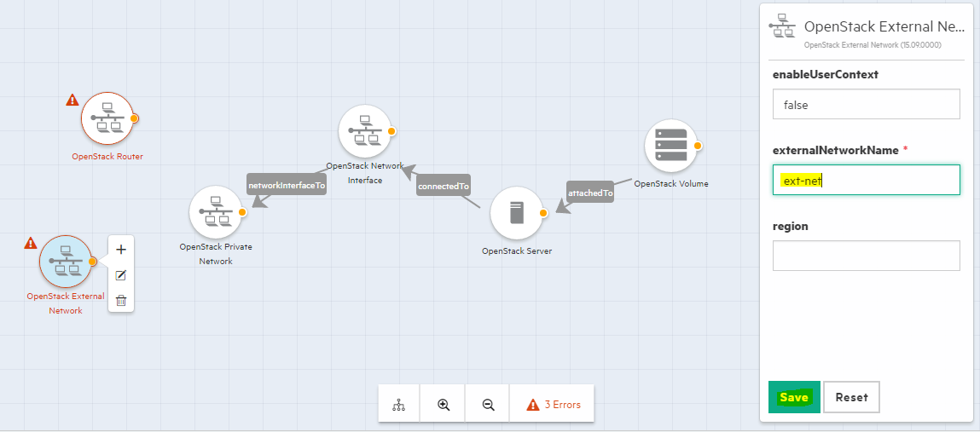Screen dimensions: 980x432
Task: Click the plus icon next to External Network
Action: [x=121, y=249]
